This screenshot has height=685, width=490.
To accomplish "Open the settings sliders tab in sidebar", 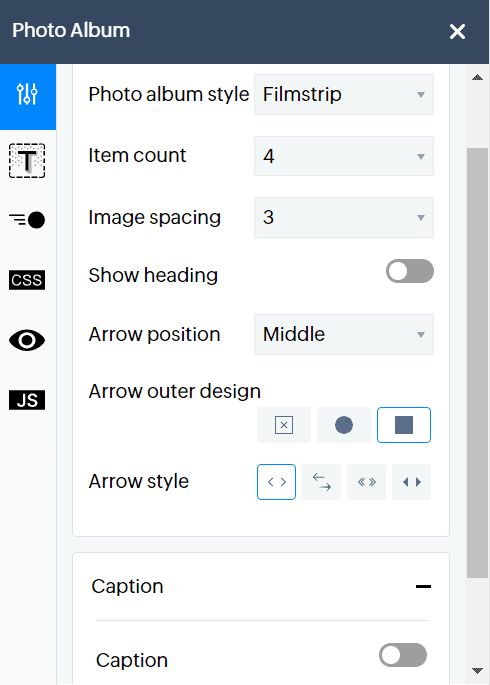I will (28, 97).
